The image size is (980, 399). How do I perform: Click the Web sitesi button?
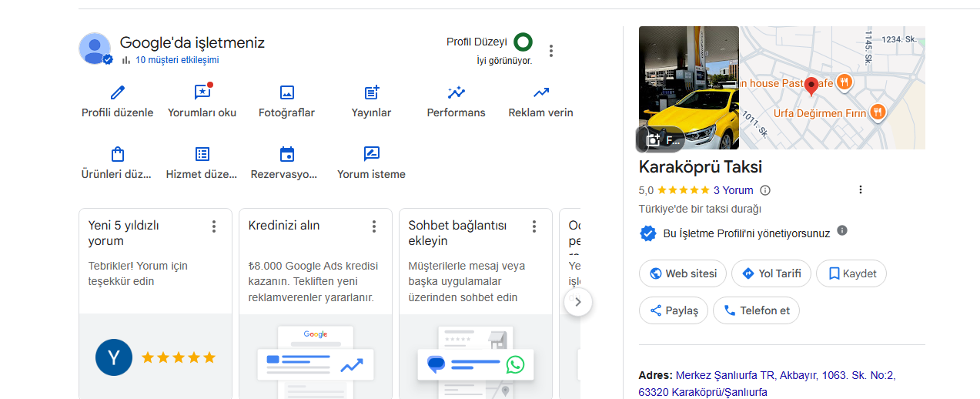683,273
